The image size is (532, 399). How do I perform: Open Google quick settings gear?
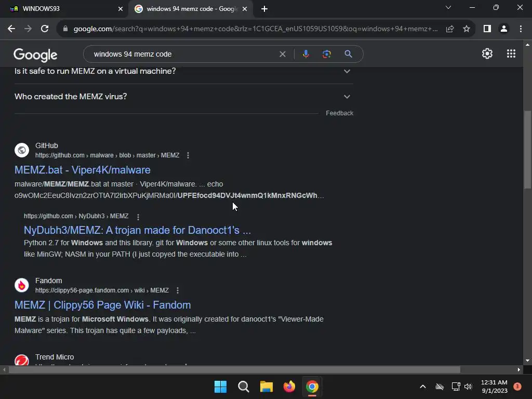[487, 54]
